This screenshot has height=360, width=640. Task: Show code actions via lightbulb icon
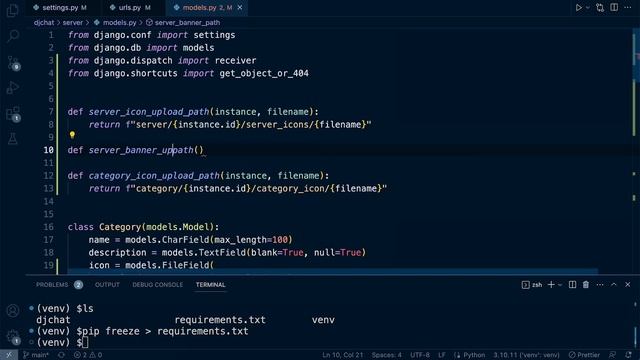(x=72, y=134)
